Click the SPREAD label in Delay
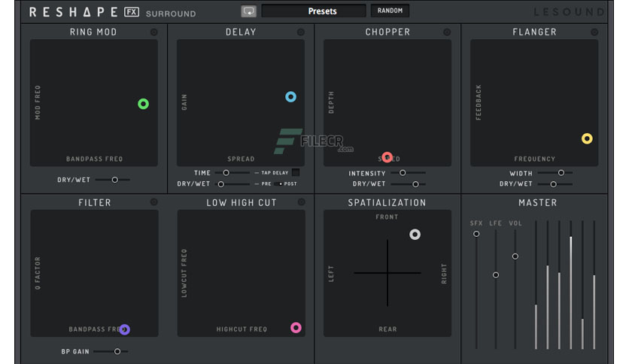The height and width of the screenshot is (364, 629). point(241,159)
